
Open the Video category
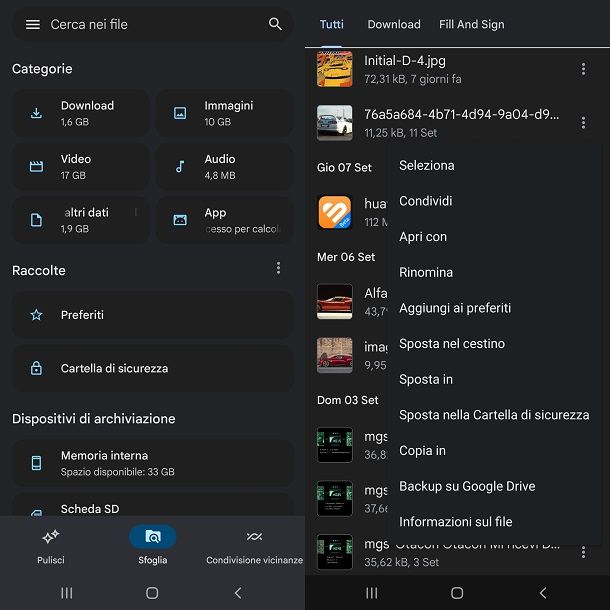tap(81, 166)
